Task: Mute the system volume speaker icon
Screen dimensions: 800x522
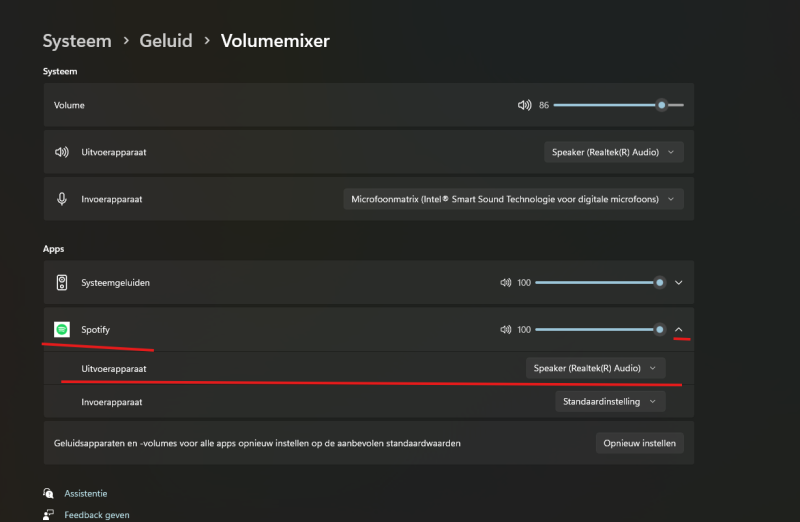Action: click(x=524, y=105)
